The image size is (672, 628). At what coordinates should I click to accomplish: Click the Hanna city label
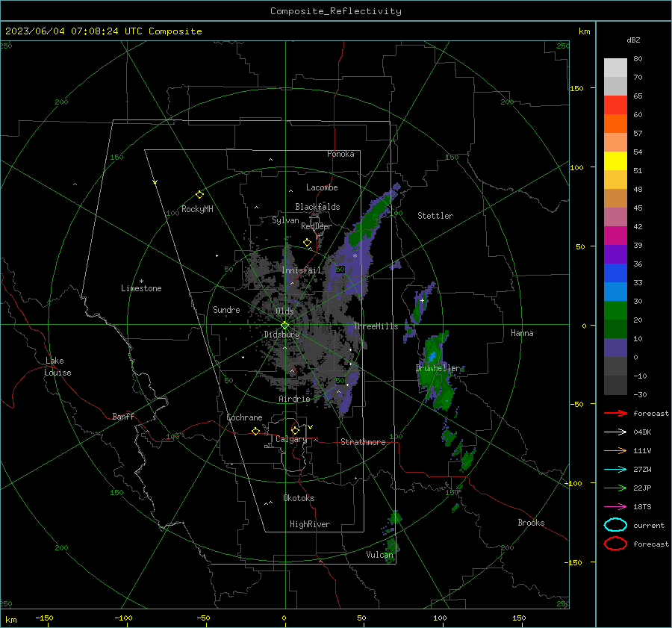pos(522,333)
